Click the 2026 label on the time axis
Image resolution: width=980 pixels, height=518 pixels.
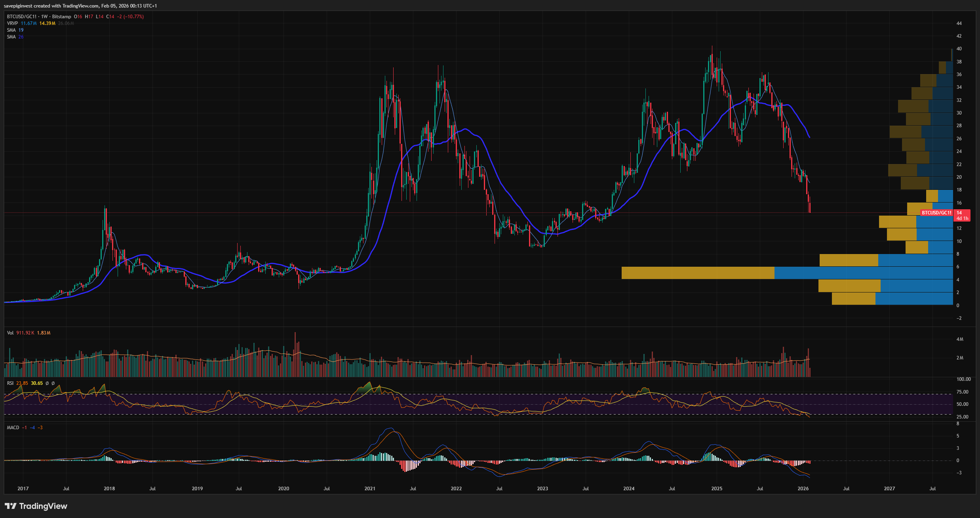point(803,489)
